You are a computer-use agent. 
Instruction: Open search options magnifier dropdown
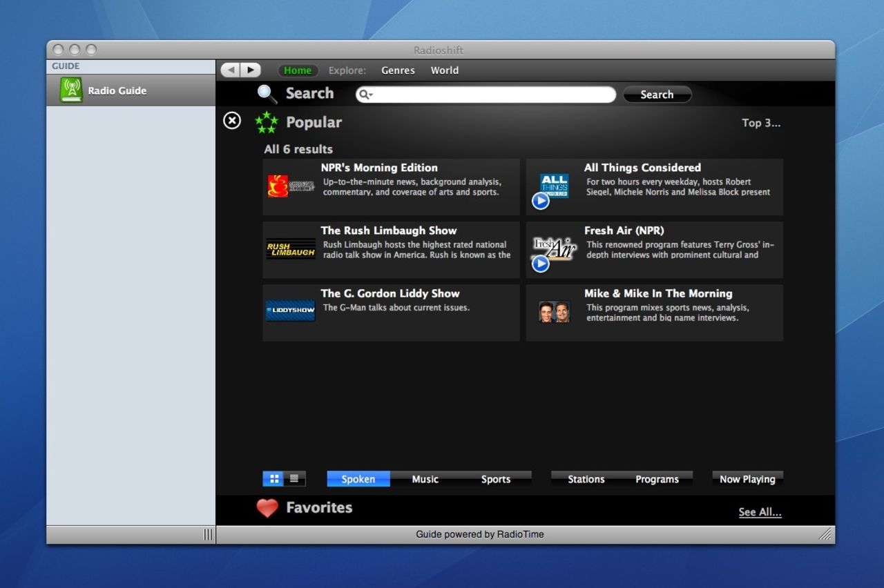(x=365, y=95)
